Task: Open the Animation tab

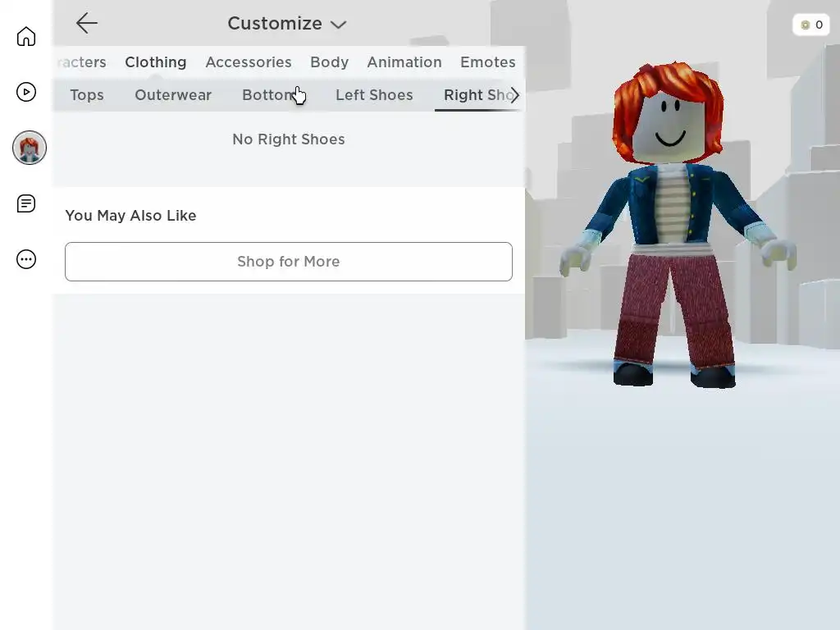Action: 404,62
